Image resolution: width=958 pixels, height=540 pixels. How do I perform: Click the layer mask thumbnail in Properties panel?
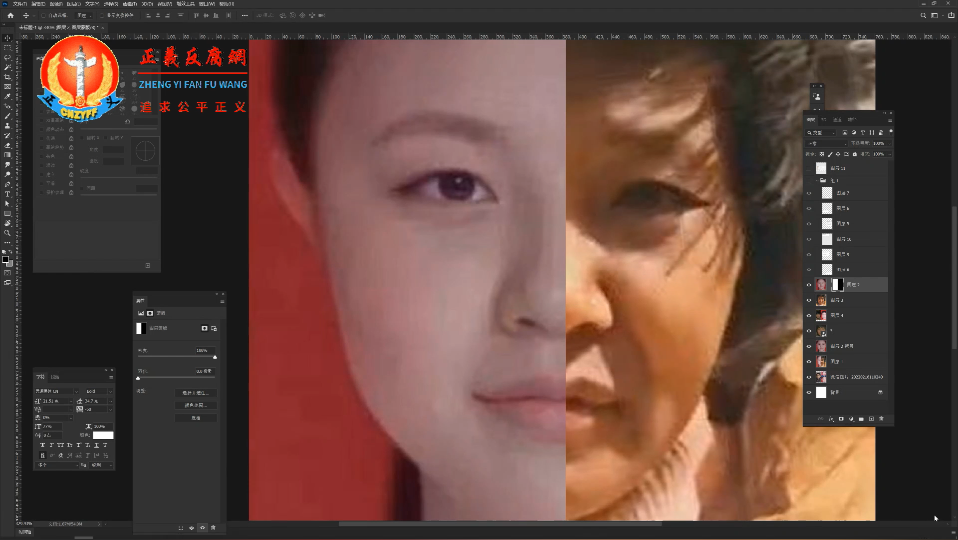tap(140, 328)
